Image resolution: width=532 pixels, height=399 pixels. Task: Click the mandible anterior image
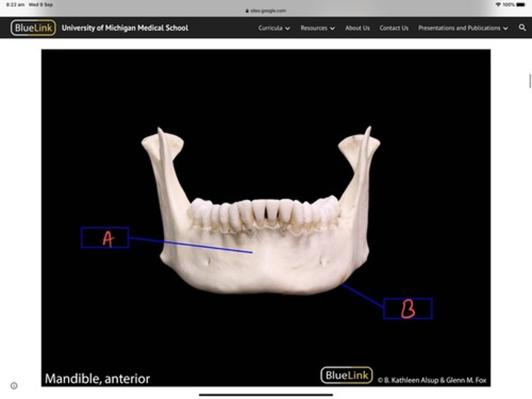tap(266, 218)
